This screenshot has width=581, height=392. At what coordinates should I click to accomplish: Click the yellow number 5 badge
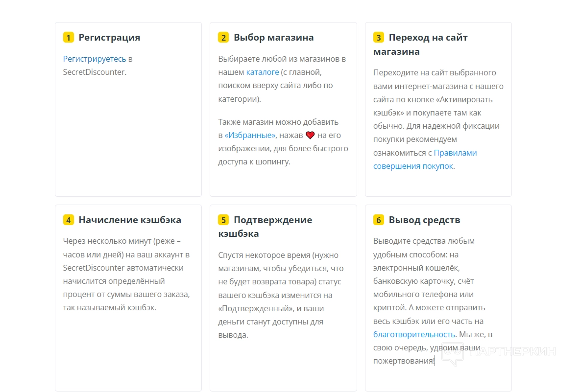pos(223,220)
